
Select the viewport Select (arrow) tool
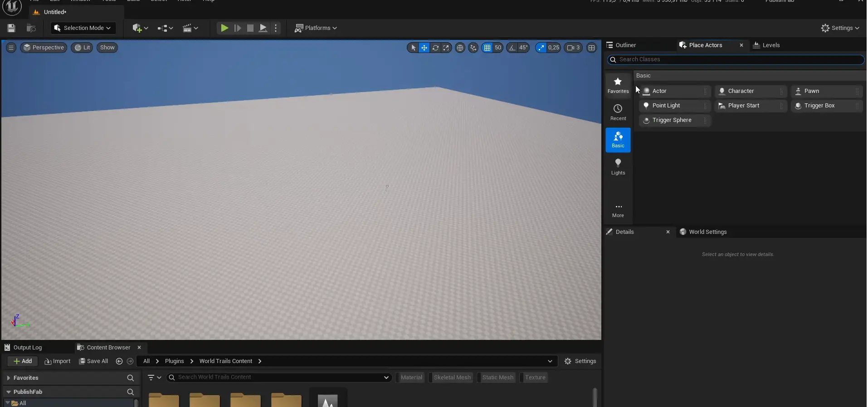click(x=413, y=48)
